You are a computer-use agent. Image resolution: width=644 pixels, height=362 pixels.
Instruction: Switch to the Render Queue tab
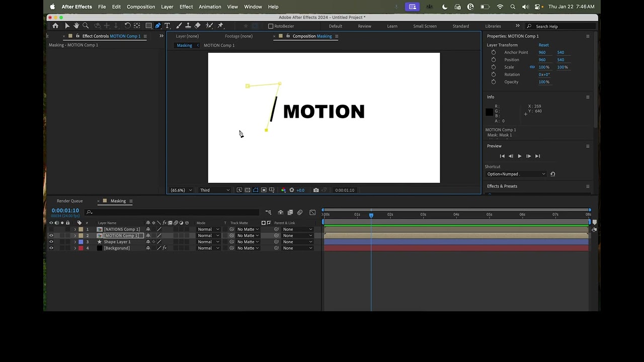[x=69, y=201]
